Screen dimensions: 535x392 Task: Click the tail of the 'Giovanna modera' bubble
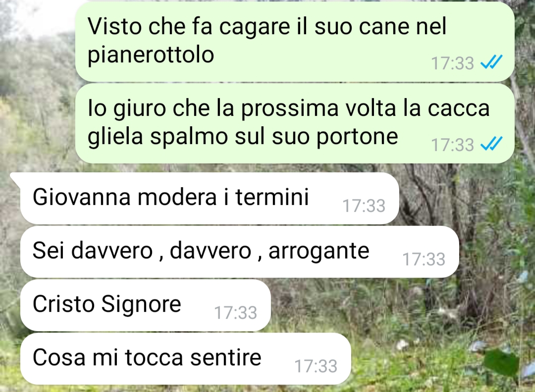[16, 178]
